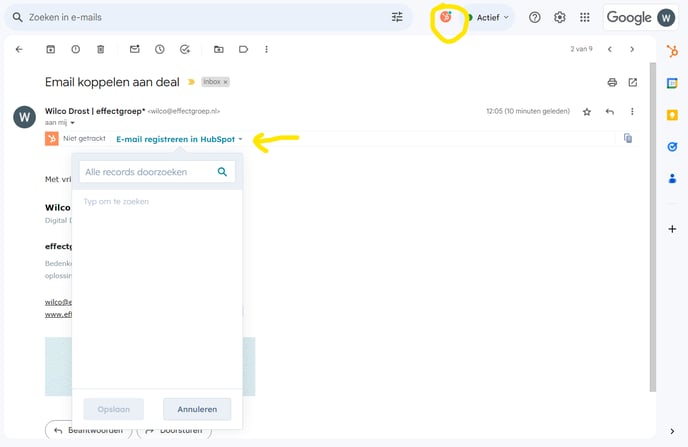Expand recipient details next to 'aan mij'
The height and width of the screenshot is (447, 688).
72,122
